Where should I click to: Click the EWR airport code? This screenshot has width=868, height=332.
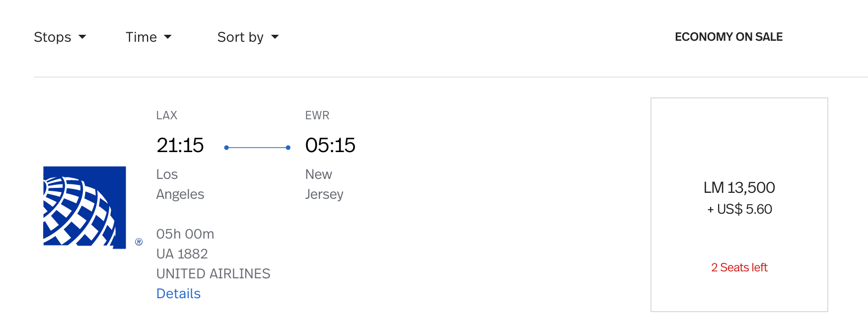click(317, 115)
